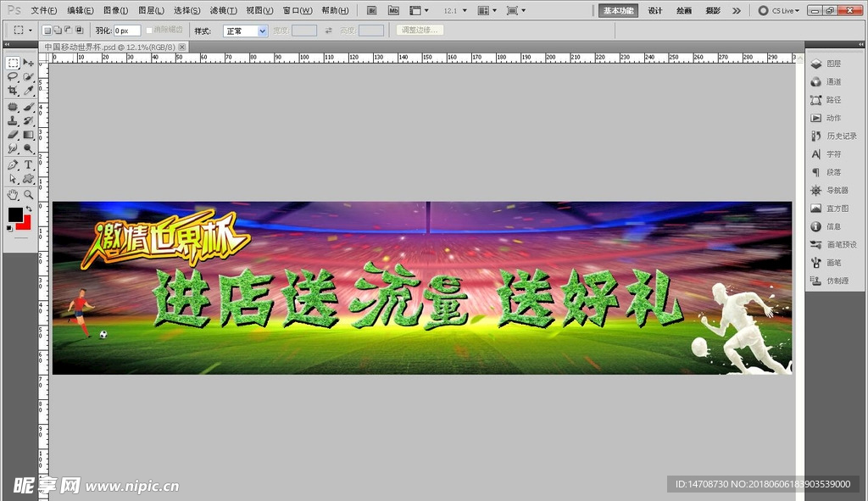Open the tool preset picker arrow
The image size is (868, 501).
(x=30, y=31)
